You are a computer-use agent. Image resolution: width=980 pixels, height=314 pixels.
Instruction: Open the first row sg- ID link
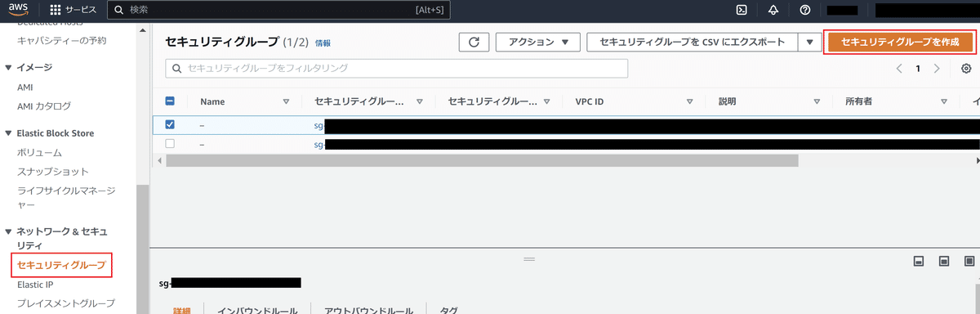click(319, 125)
